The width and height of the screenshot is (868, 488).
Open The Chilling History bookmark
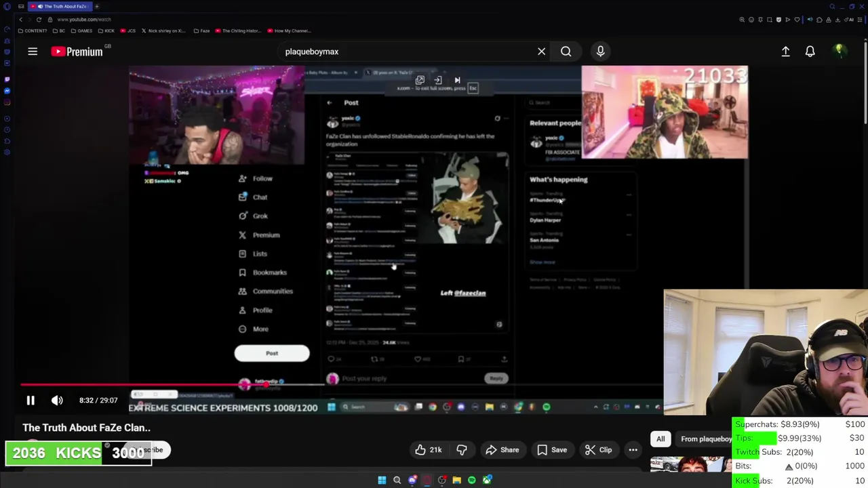[237, 30]
